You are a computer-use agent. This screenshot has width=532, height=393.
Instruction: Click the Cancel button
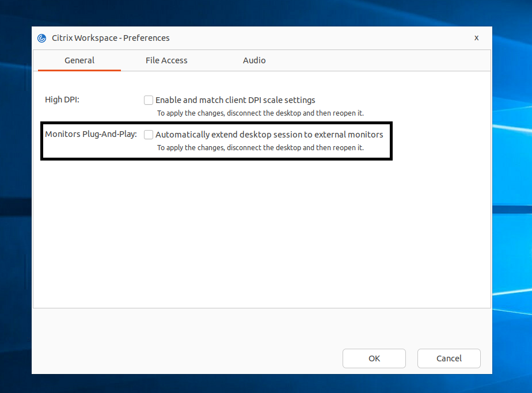[x=449, y=358]
